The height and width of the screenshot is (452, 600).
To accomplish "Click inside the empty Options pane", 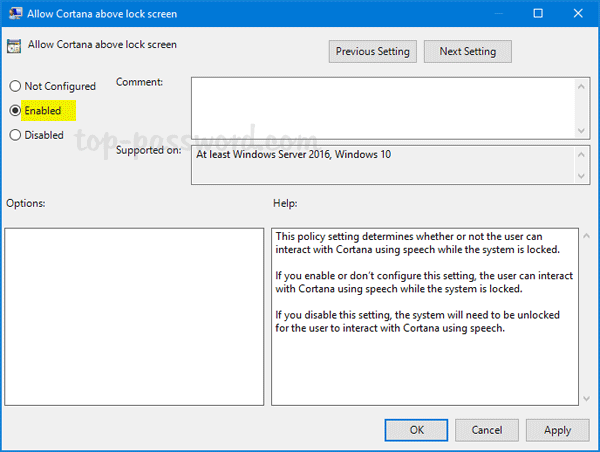I will click(134, 316).
